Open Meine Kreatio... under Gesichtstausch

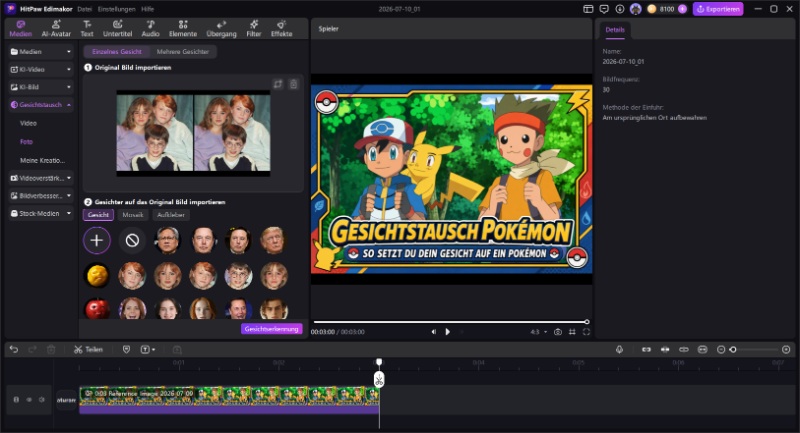coord(42,160)
